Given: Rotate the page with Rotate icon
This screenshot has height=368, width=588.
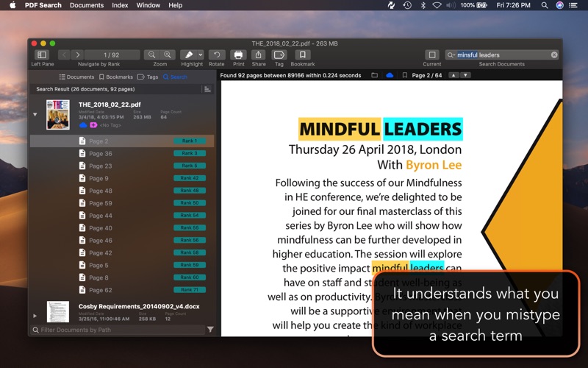Looking at the screenshot, I should point(217,54).
